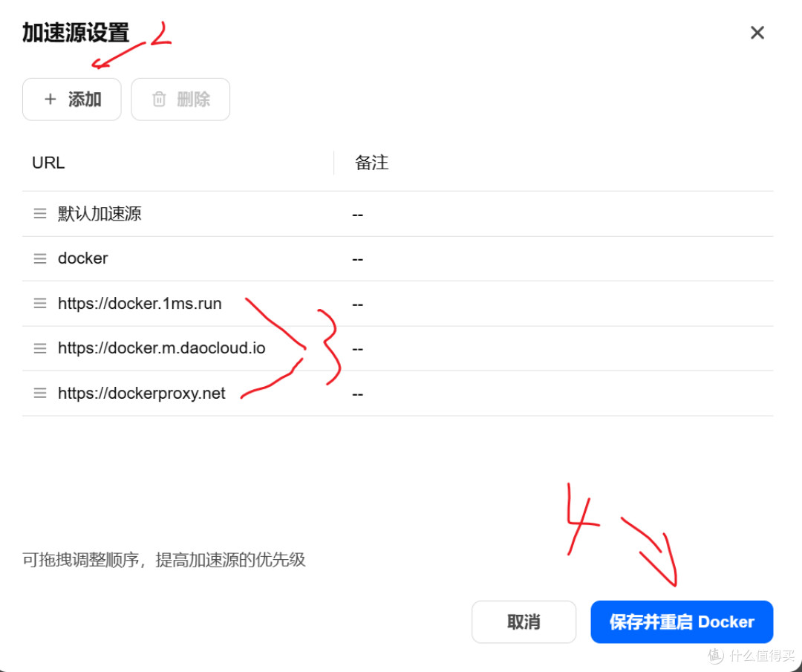Click drag handle for docker.m.daocloud.io row
The width and height of the screenshot is (802, 672).
click(x=40, y=348)
